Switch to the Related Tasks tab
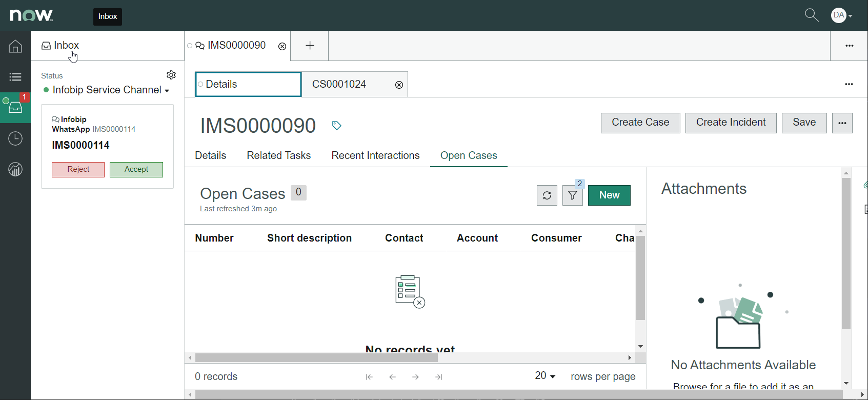 pyautogui.click(x=278, y=155)
